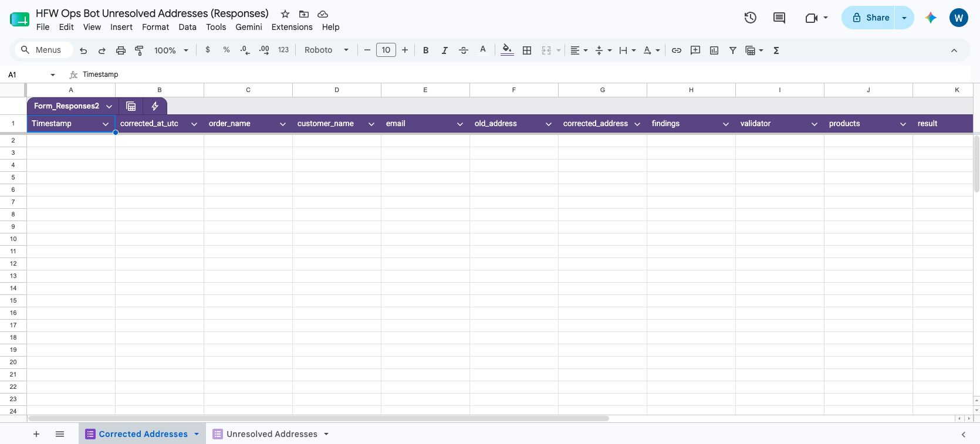
Task: Open the Google account avatar W
Action: 959,18
